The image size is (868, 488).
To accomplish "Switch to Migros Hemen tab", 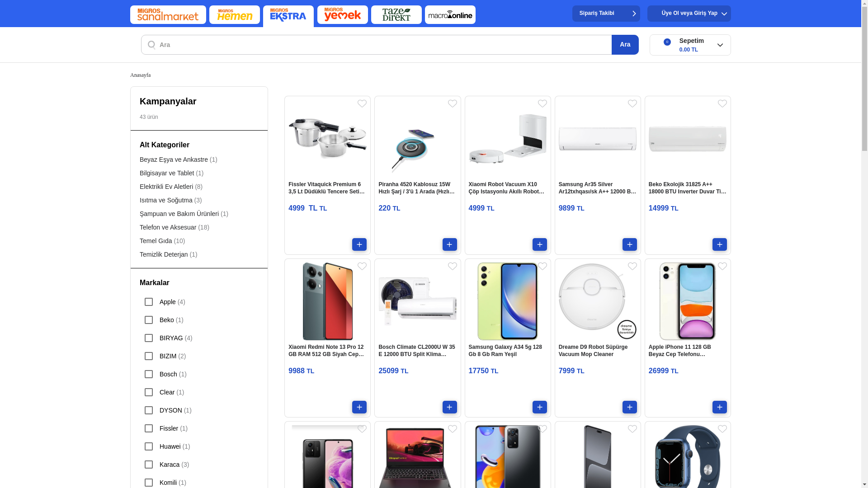I will 235,14.
